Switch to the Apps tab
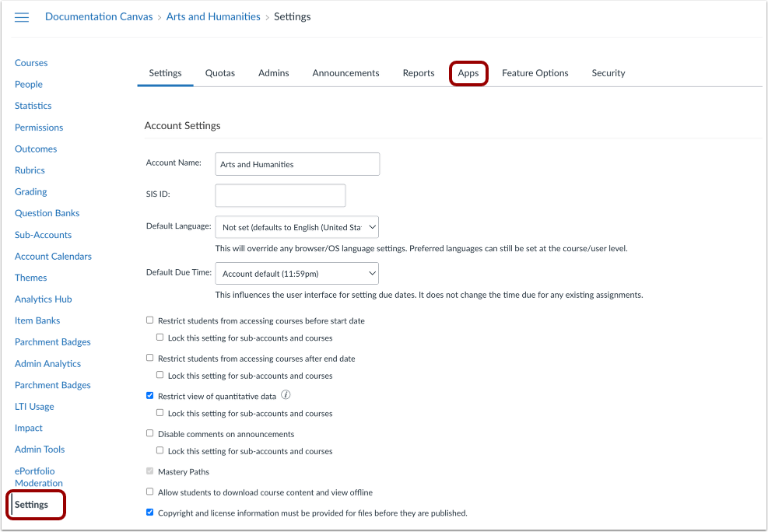 (x=468, y=72)
